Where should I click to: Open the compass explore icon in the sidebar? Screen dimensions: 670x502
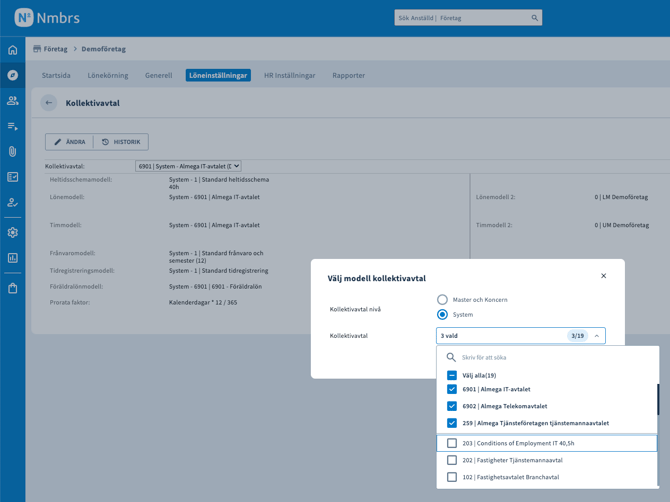click(13, 75)
